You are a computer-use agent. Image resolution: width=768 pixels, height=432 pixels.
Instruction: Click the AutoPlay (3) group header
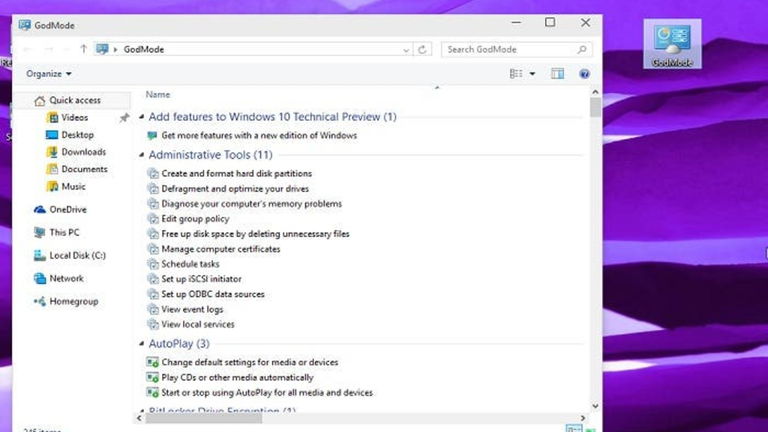tap(179, 344)
